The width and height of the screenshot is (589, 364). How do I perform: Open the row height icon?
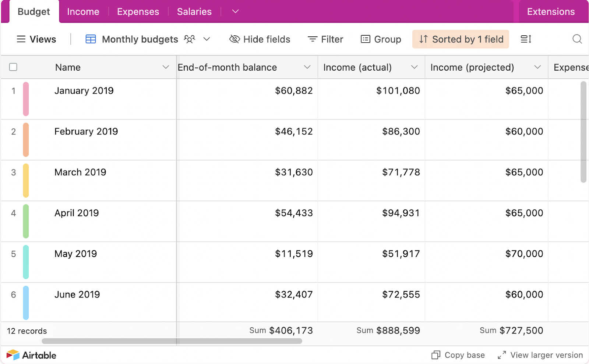(x=526, y=39)
